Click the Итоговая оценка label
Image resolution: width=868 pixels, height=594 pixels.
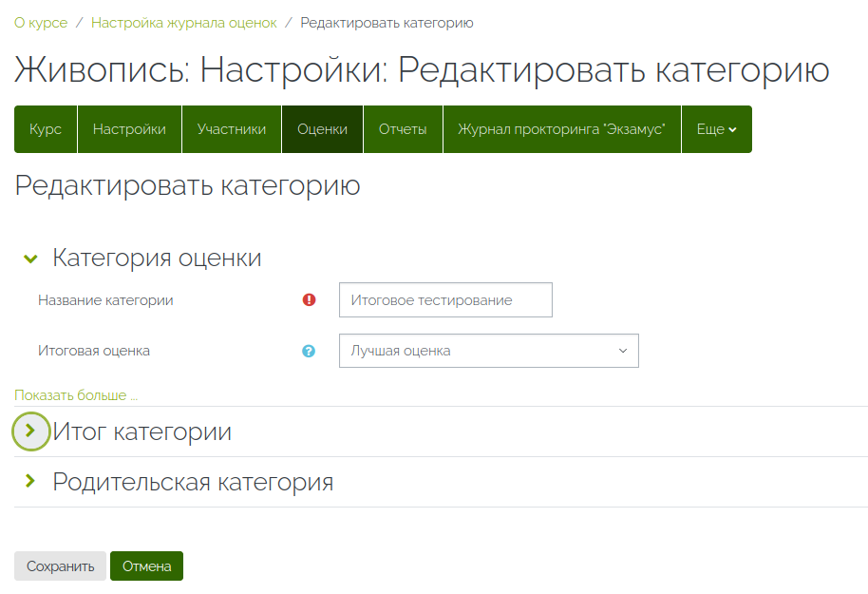94,351
